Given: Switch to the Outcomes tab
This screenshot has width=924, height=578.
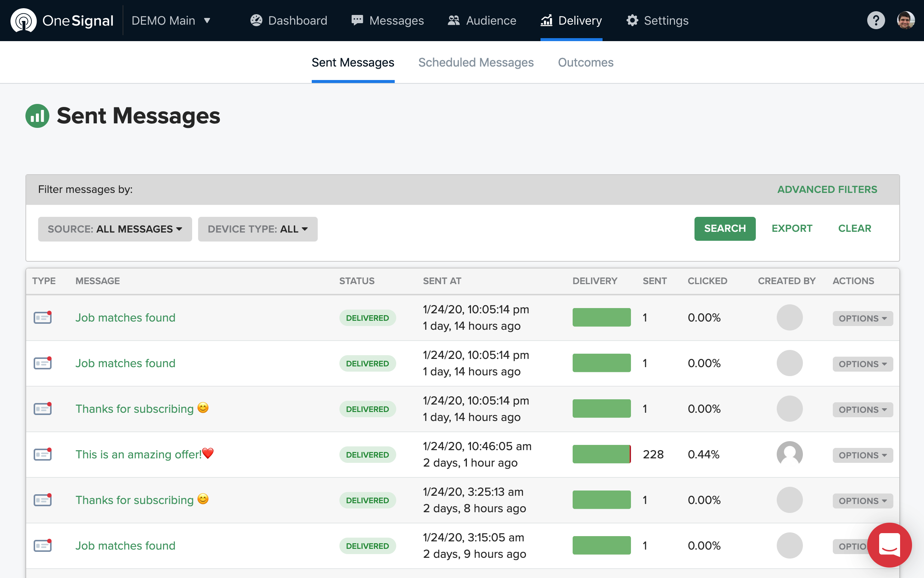Looking at the screenshot, I should tap(585, 62).
